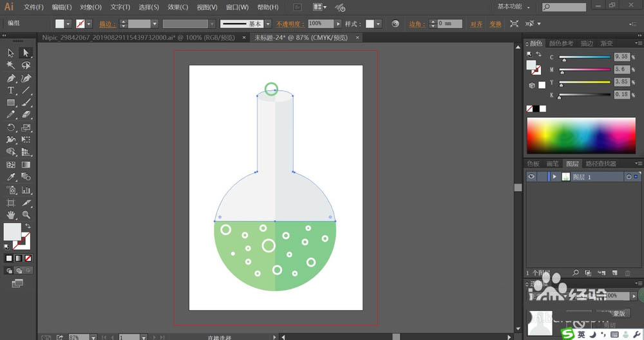Select the Eyedropper tool
Viewport: 644px width, 340px height.
(x=11, y=177)
